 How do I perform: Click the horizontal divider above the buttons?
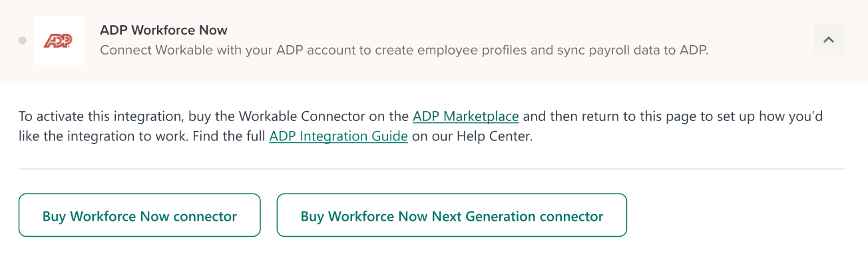click(431, 169)
